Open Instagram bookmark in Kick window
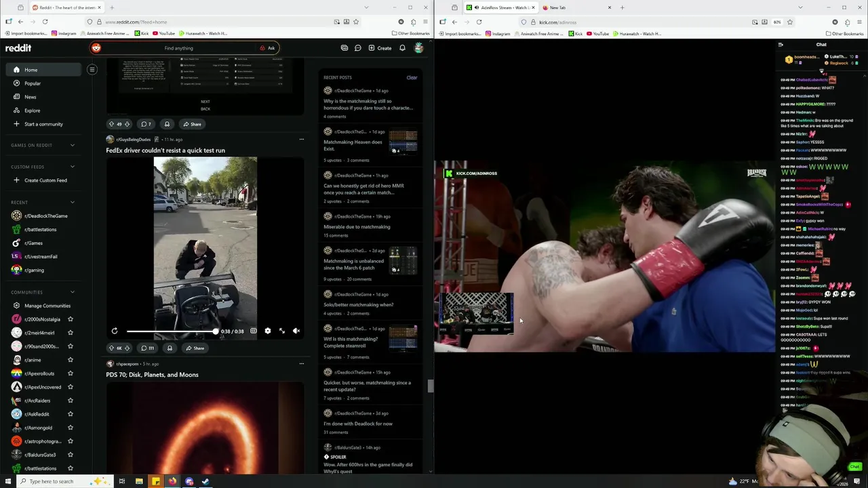Image resolution: width=868 pixels, height=488 pixels. click(497, 33)
